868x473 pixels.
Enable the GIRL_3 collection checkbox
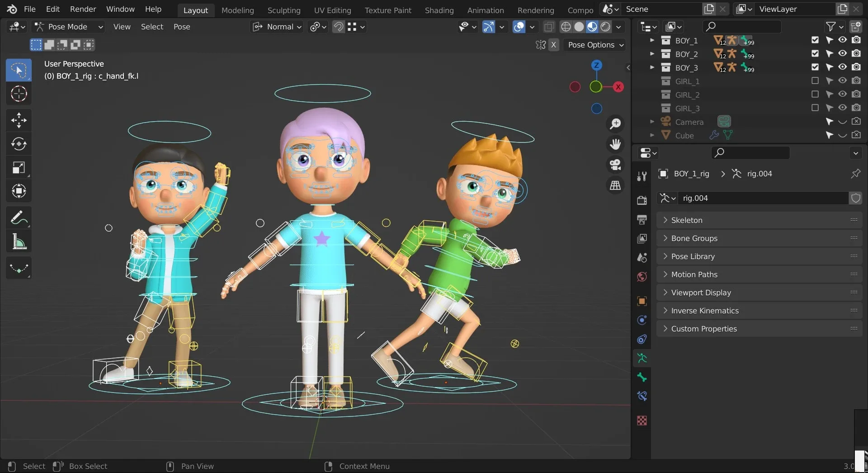tap(815, 108)
